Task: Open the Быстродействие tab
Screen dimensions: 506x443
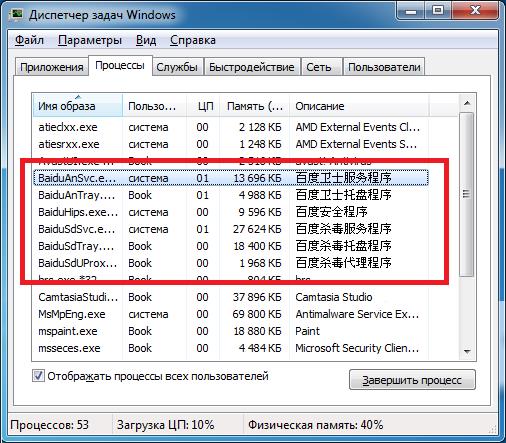Action: coord(252,67)
